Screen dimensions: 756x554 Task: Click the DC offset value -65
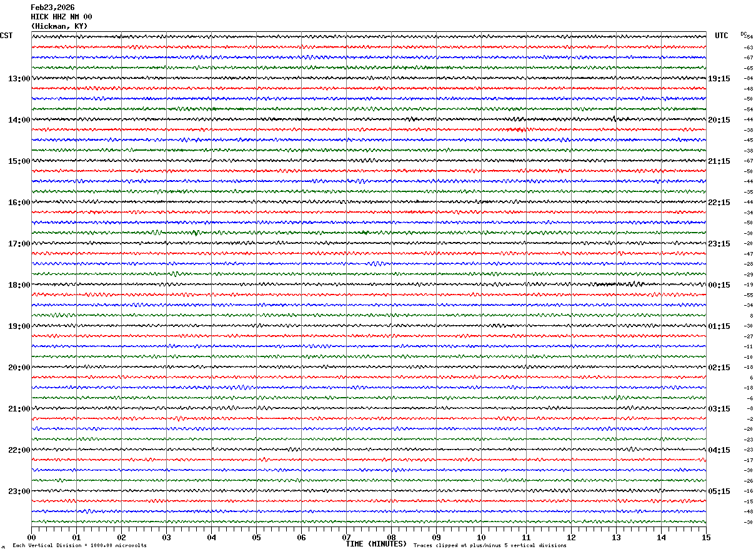(748, 68)
